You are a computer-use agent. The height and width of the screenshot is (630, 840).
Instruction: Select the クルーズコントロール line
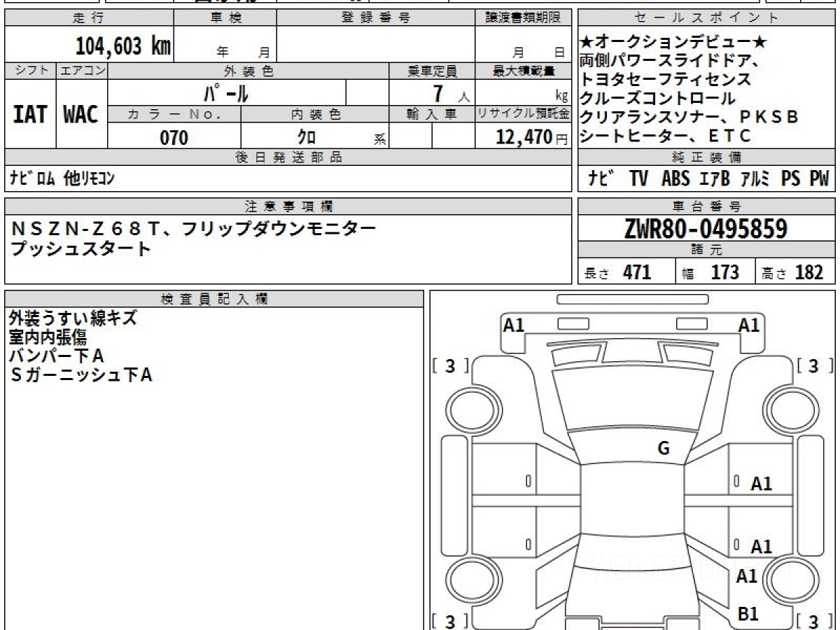pyautogui.click(x=658, y=98)
